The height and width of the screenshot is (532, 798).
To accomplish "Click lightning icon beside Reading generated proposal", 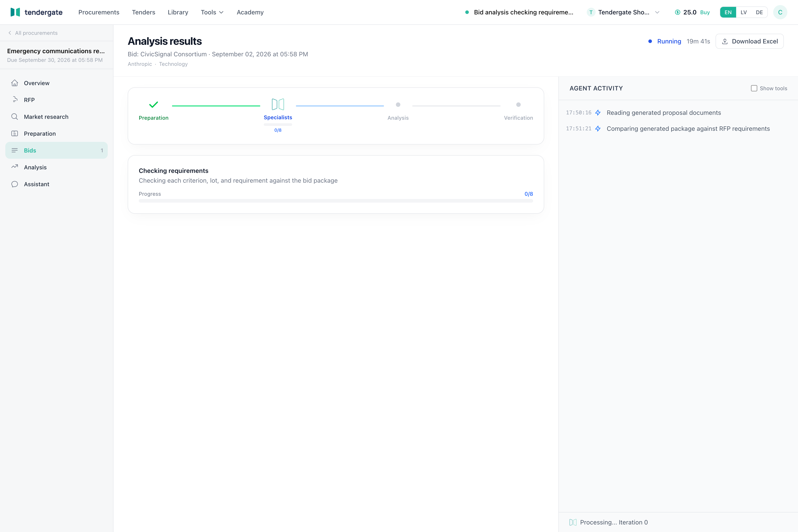I will tap(598, 113).
